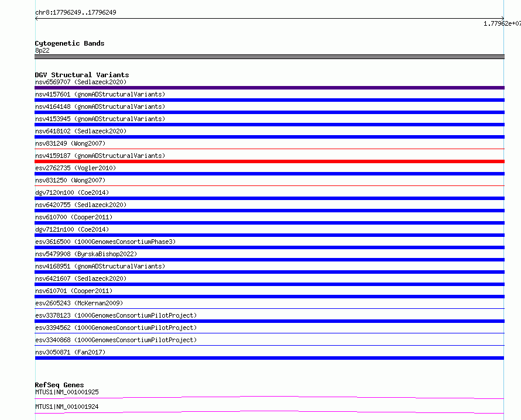Click the blue bar under esv2762735
This screenshot has height=420, width=521.
point(269,174)
